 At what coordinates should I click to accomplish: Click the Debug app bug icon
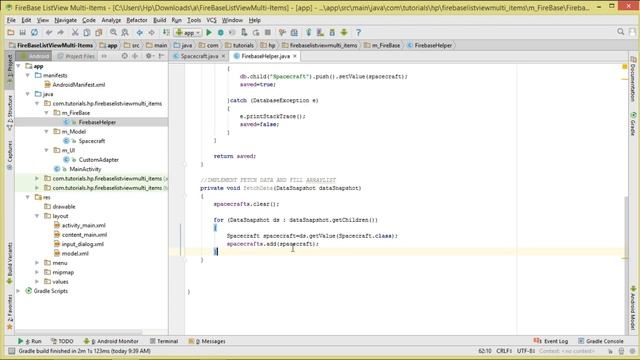point(220,32)
